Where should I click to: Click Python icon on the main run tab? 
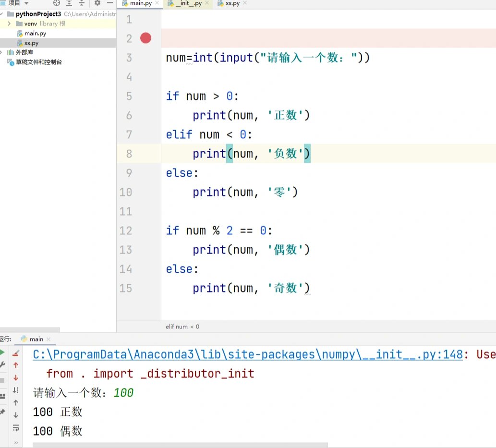point(24,339)
